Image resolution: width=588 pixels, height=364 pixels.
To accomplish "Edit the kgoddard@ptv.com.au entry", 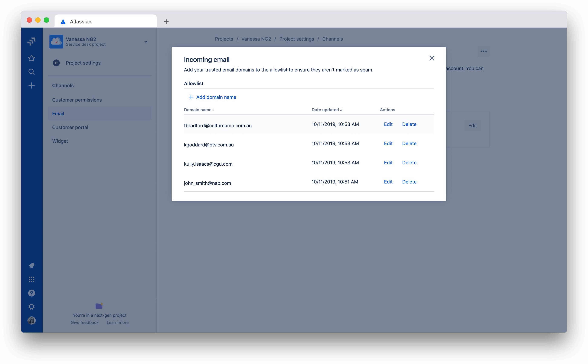I will pyautogui.click(x=388, y=143).
